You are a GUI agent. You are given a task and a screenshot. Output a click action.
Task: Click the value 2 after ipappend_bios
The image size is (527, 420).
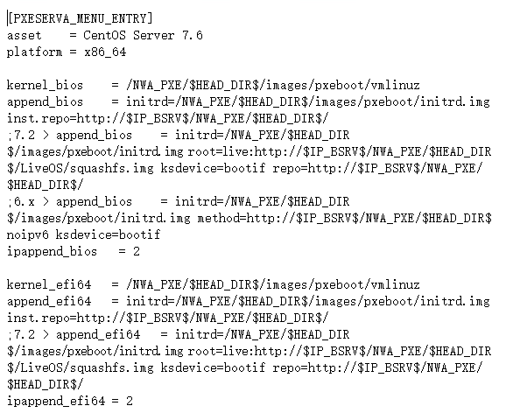[137, 251]
